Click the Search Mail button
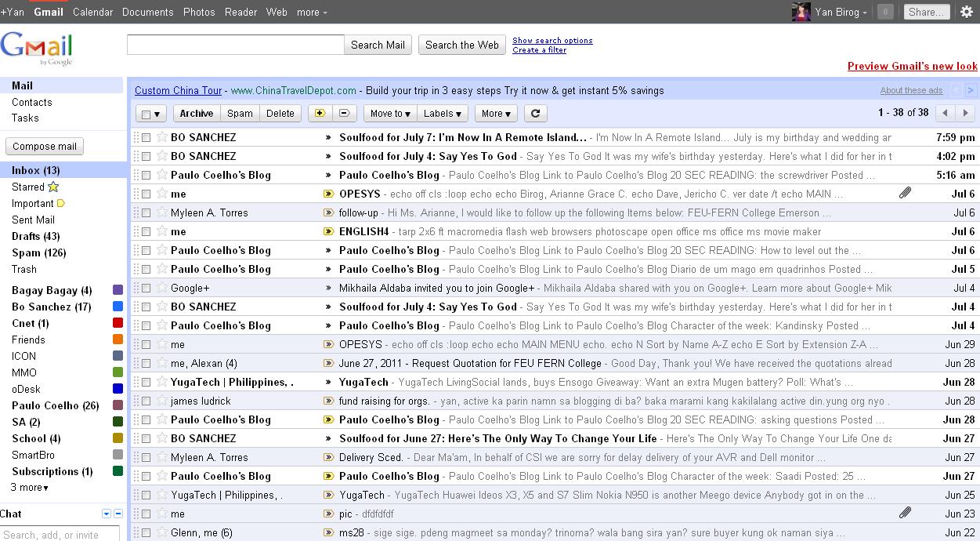 tap(378, 45)
